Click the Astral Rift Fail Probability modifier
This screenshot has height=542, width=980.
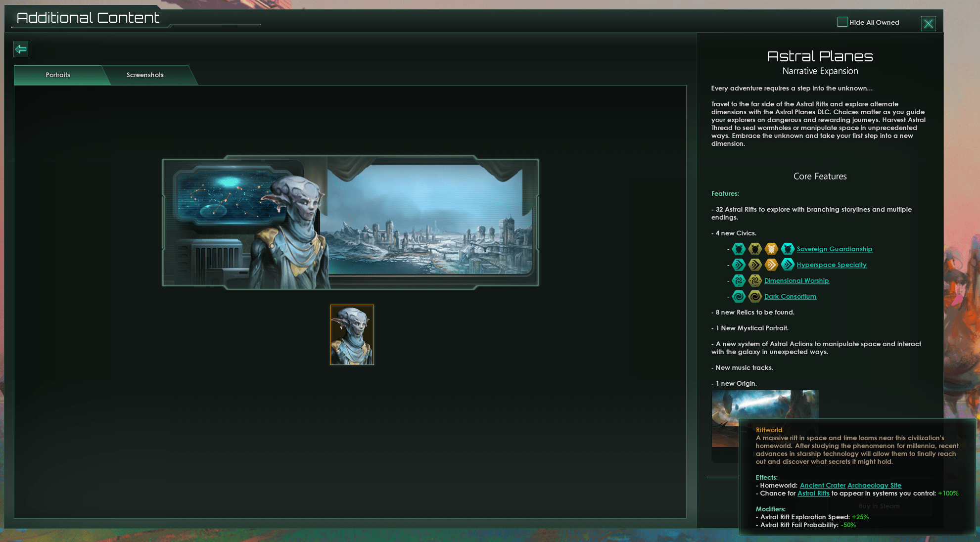pos(806,525)
